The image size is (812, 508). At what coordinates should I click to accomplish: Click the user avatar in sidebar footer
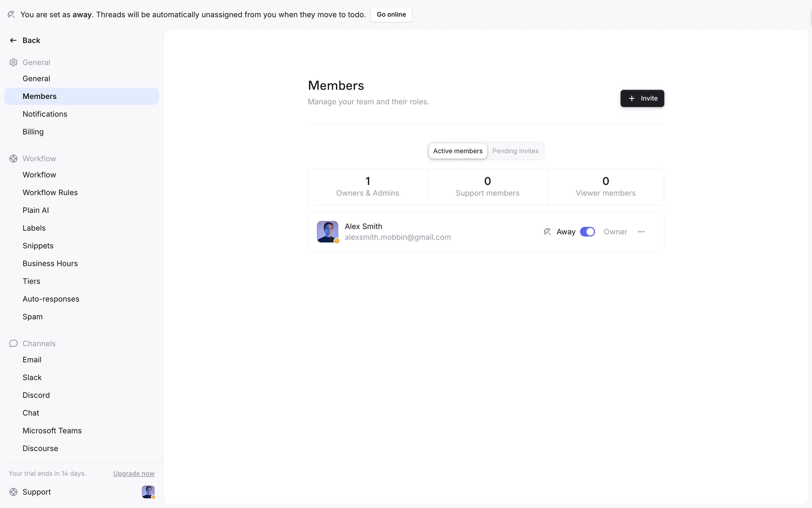coord(148,491)
